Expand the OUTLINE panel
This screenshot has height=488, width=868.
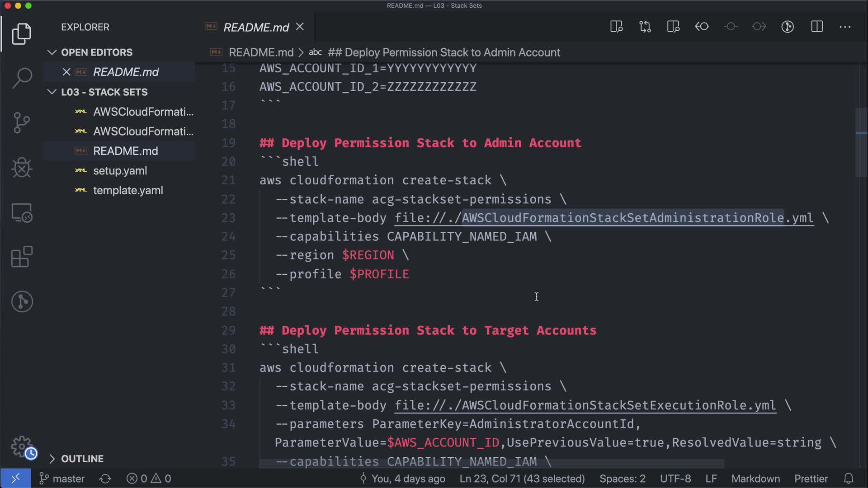[x=52, y=459]
